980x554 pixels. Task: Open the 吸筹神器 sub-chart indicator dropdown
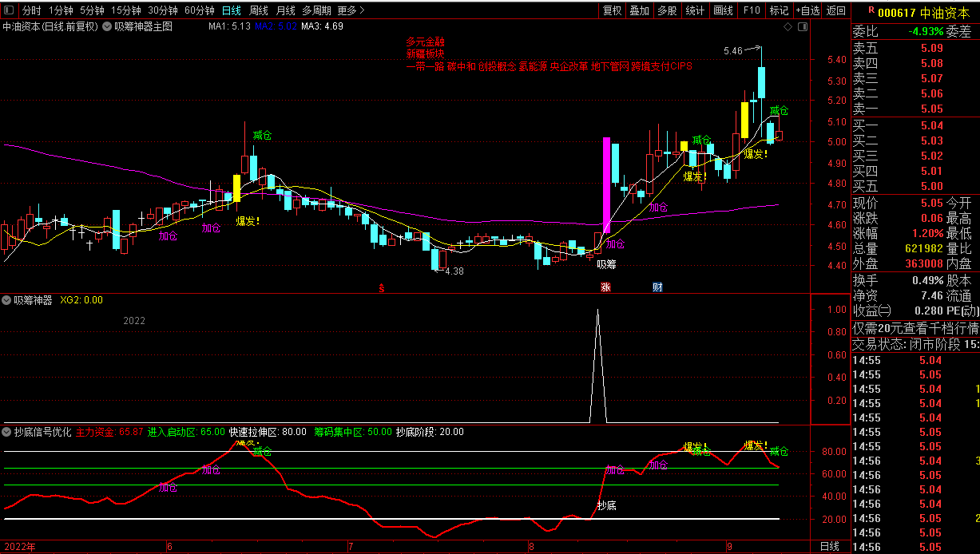click(x=7, y=301)
